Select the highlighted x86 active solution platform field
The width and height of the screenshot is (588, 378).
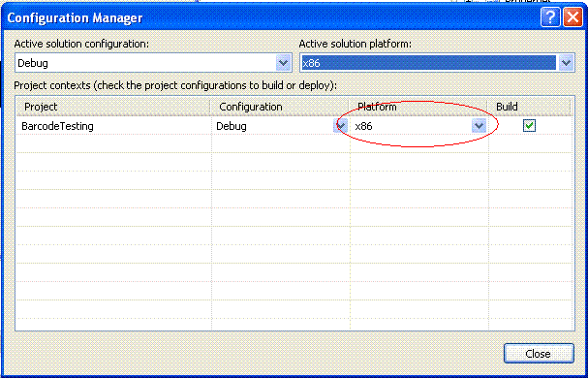point(428,63)
